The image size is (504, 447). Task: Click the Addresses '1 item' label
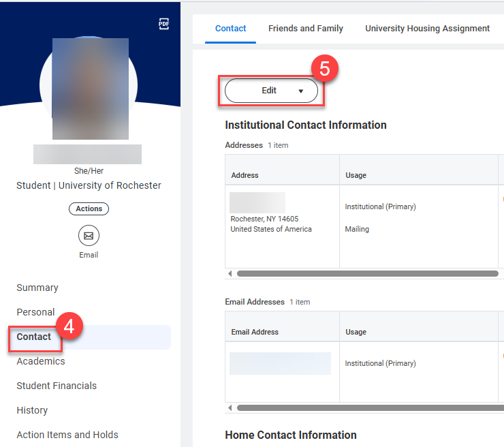(278, 145)
